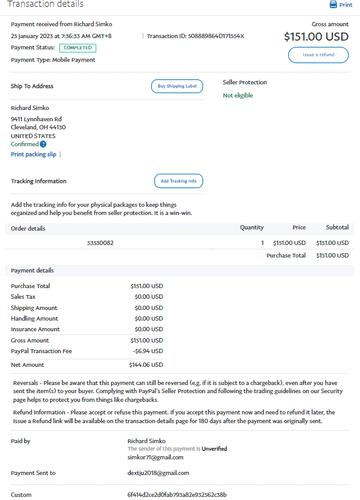Click the Unverified sender status text

pyautogui.click(x=214, y=449)
